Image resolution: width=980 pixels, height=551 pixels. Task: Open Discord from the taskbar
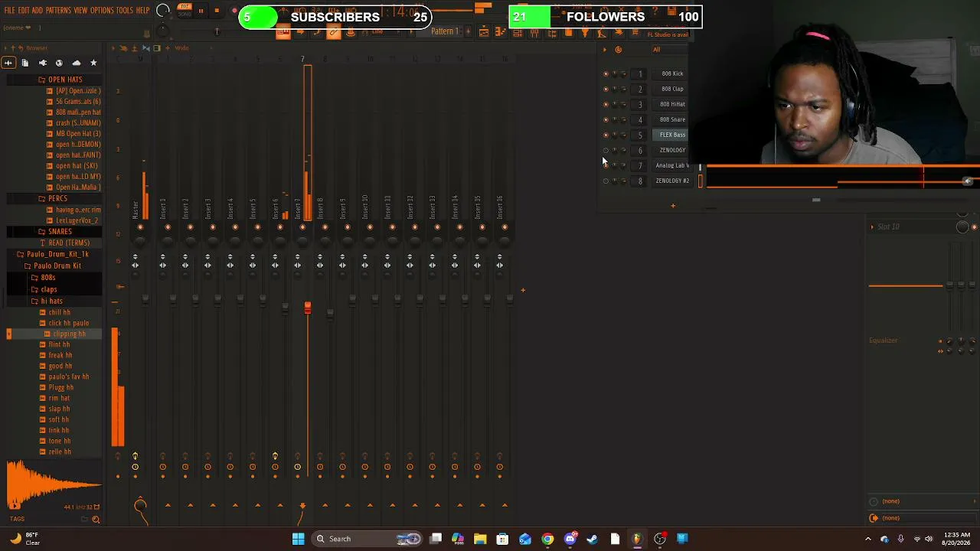(x=570, y=539)
